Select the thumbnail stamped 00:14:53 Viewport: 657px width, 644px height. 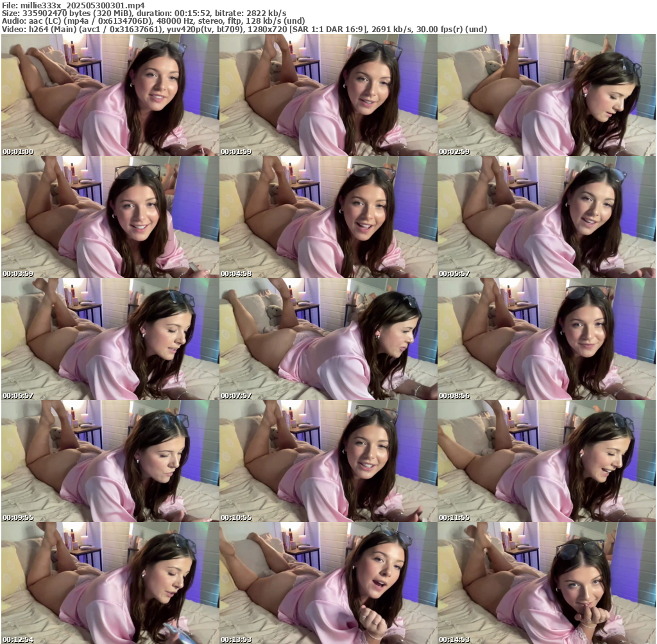(x=547, y=583)
